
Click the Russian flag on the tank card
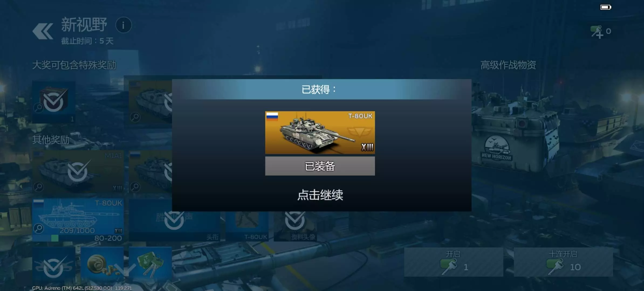click(272, 116)
